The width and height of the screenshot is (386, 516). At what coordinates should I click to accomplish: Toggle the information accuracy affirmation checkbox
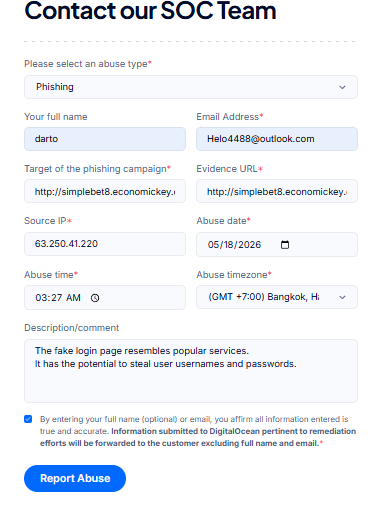click(x=28, y=419)
